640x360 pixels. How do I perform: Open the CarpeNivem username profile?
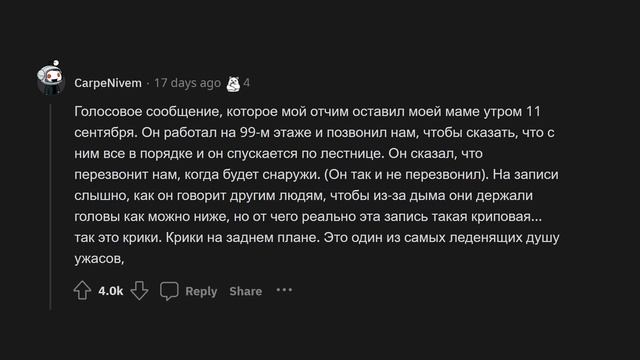point(108,83)
